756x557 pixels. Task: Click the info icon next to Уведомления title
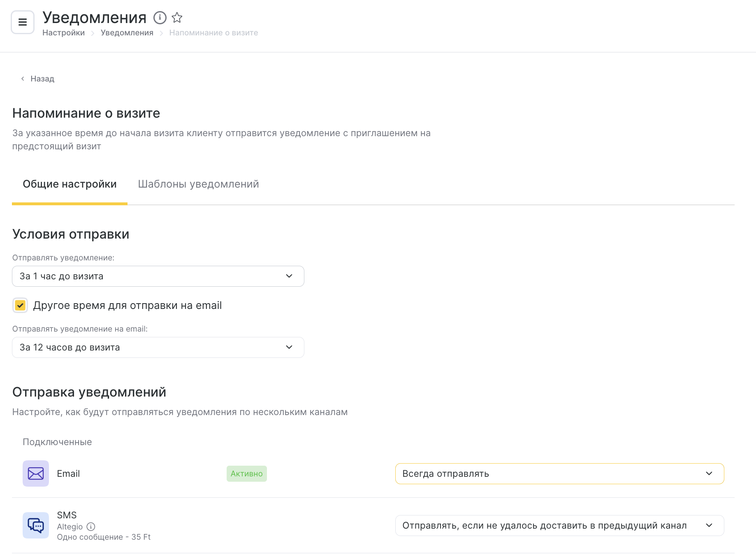(160, 18)
